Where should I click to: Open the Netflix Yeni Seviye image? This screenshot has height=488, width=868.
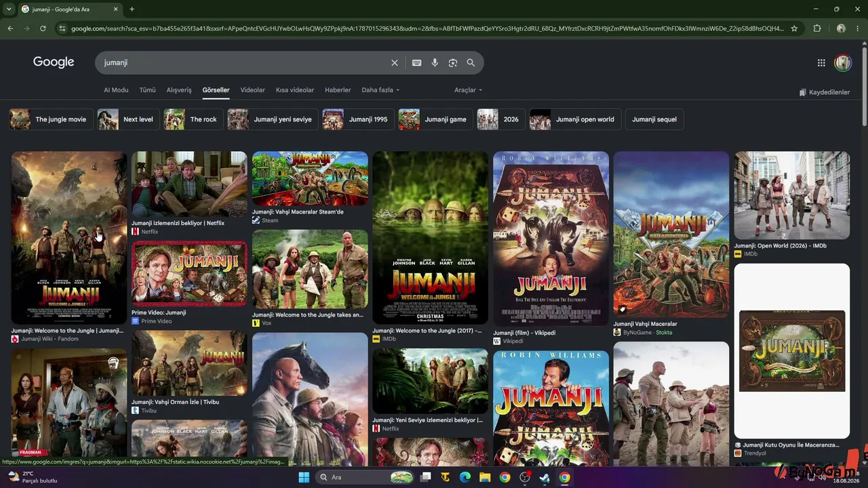point(430,381)
